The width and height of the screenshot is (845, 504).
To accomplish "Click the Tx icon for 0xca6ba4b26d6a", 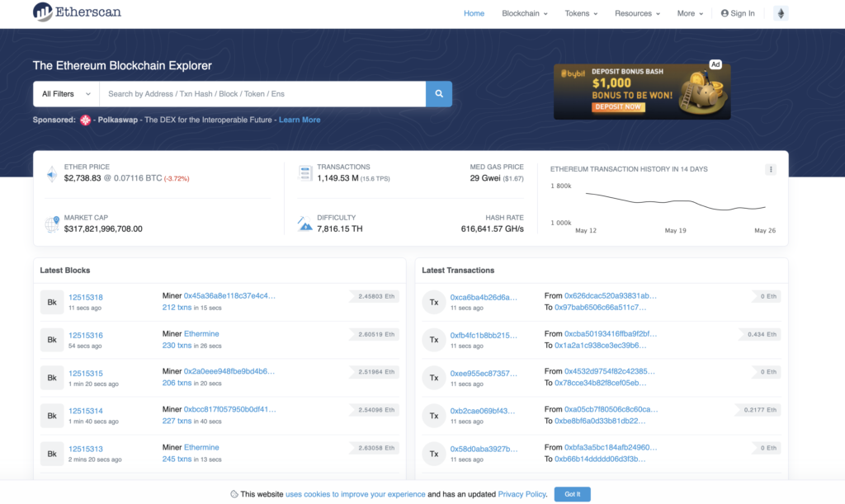I will 434,302.
